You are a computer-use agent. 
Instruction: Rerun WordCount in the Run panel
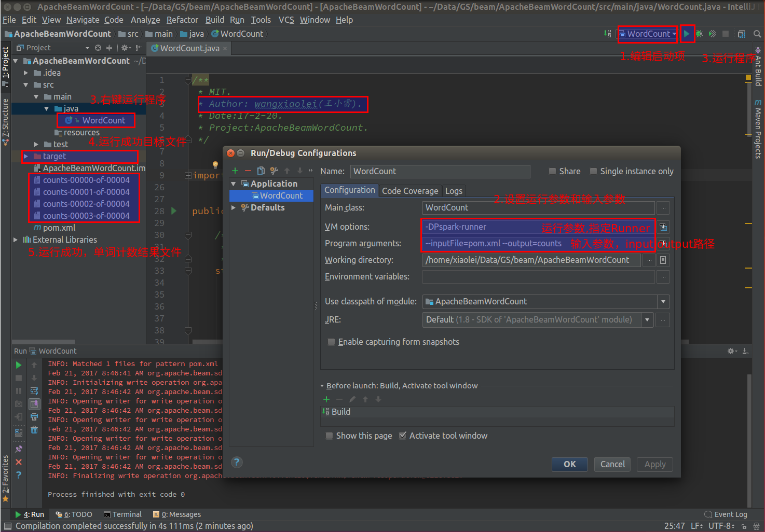point(19,365)
